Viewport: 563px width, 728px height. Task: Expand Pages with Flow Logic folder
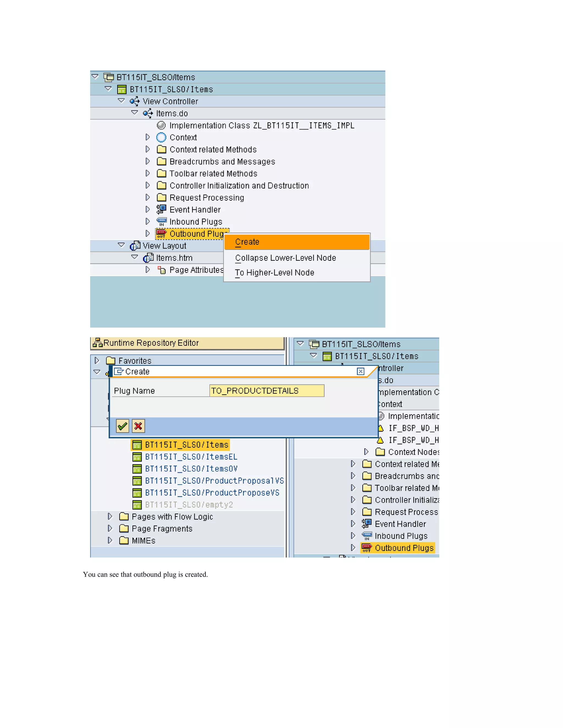click(110, 516)
